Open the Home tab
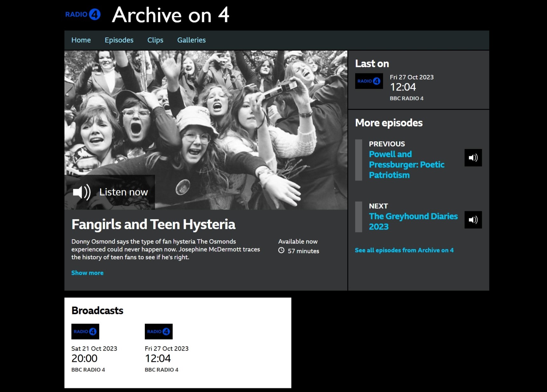Screen dimensions: 547x392 click(x=81, y=40)
